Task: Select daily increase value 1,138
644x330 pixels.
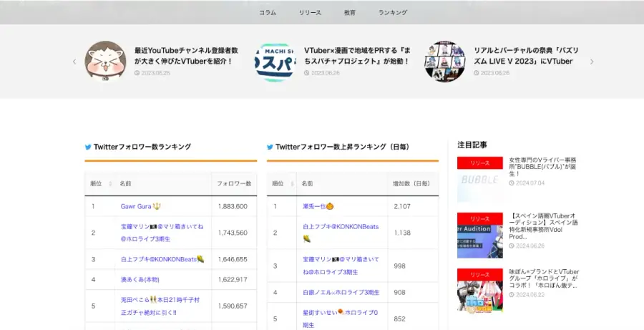Action: [x=402, y=233]
